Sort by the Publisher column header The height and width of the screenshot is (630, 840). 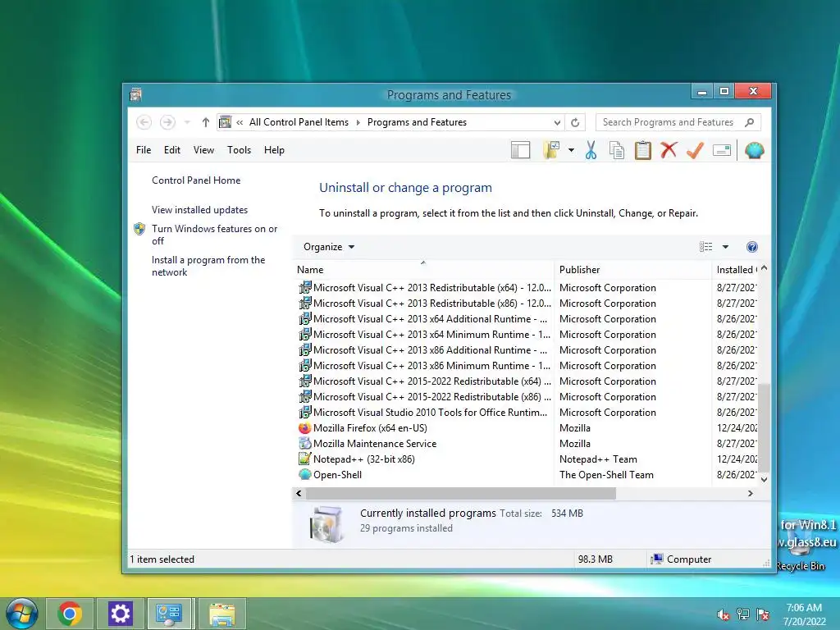[632, 270]
